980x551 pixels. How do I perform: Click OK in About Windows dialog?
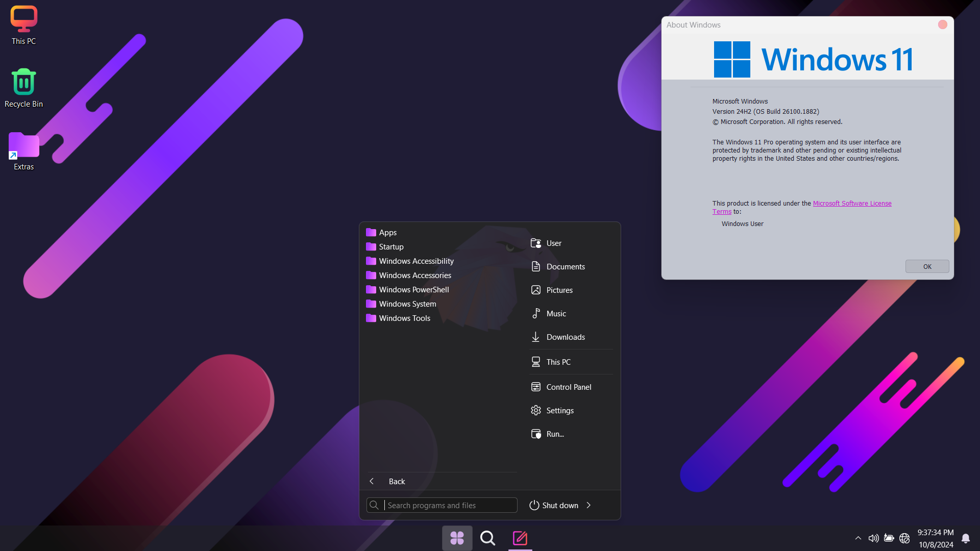pos(927,266)
